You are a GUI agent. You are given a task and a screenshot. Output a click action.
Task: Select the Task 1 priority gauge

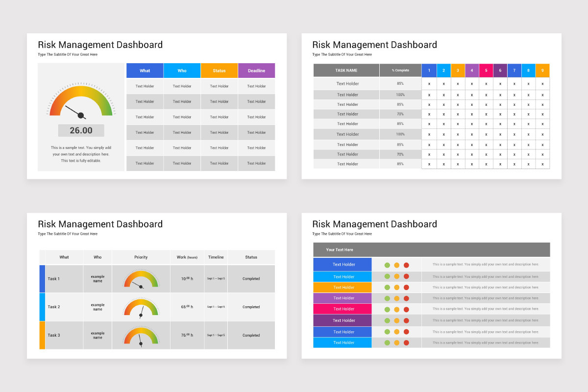(x=141, y=280)
